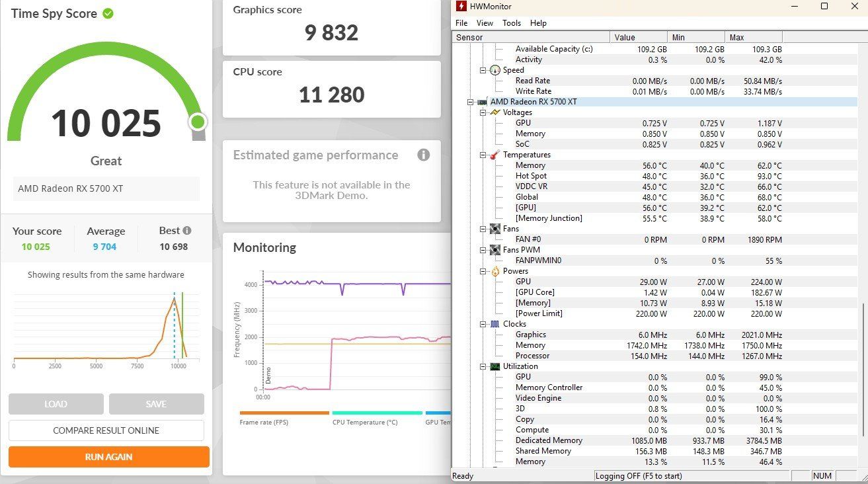Maximize the HWMonitor window
The width and height of the screenshot is (868, 484).
(x=824, y=7)
